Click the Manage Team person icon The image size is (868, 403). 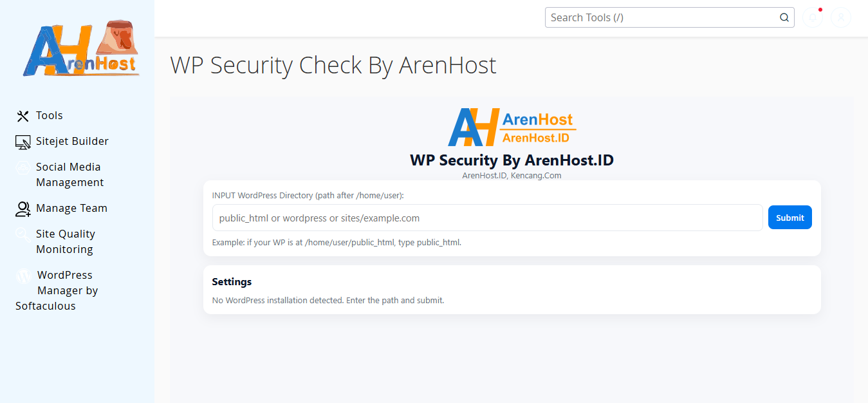click(x=23, y=209)
